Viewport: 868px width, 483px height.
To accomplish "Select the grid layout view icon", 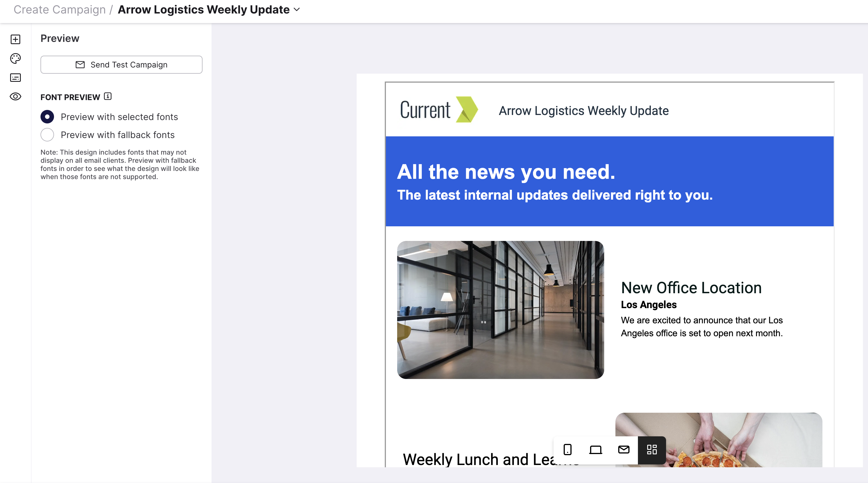I will 652,450.
